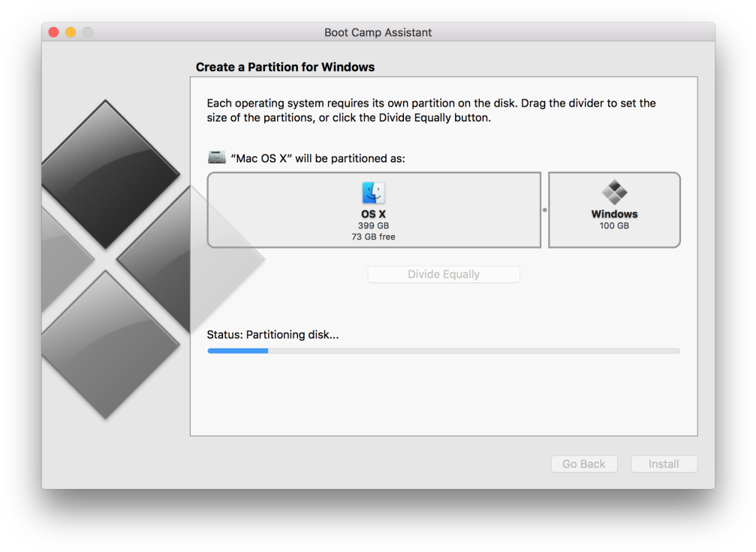Click the disk icon beside the partition message
756x552 pixels.
coord(217,158)
